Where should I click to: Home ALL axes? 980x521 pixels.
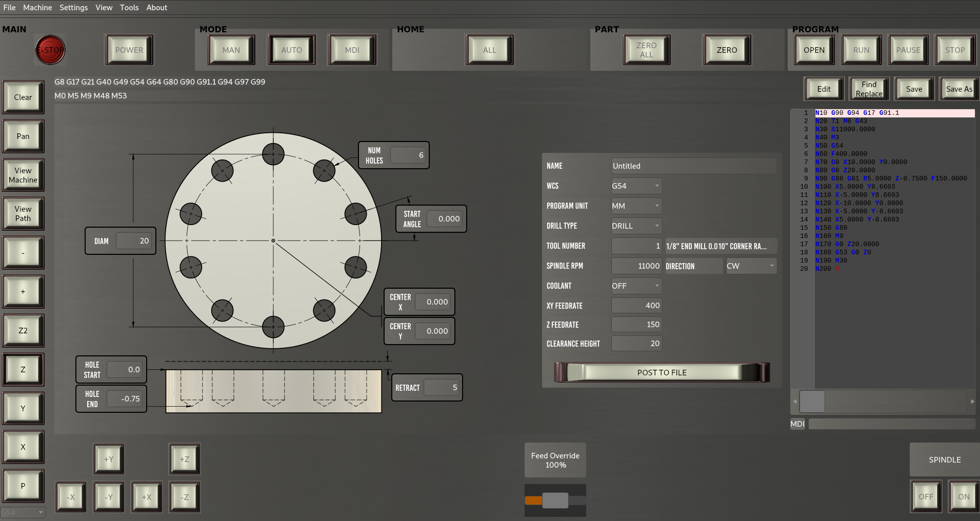(490, 50)
